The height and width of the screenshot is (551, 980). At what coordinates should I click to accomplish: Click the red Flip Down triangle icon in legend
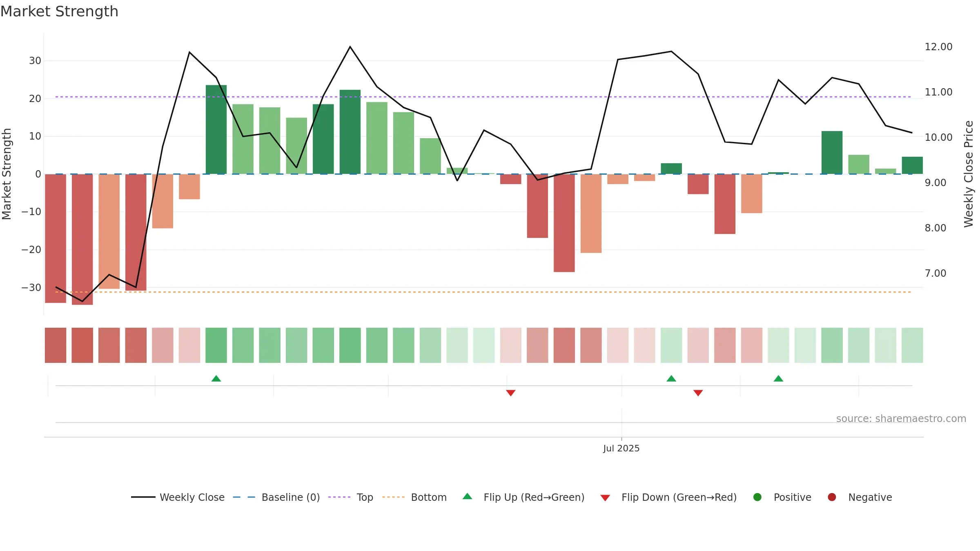point(605,498)
